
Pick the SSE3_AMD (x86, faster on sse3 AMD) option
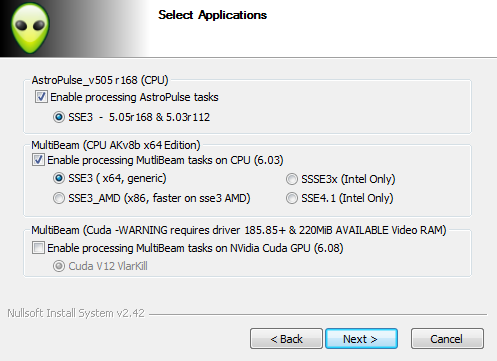coord(59,198)
